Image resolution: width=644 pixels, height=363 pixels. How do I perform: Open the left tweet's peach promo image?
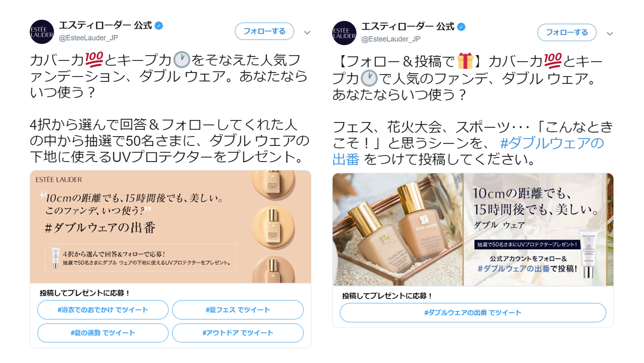pos(171,227)
